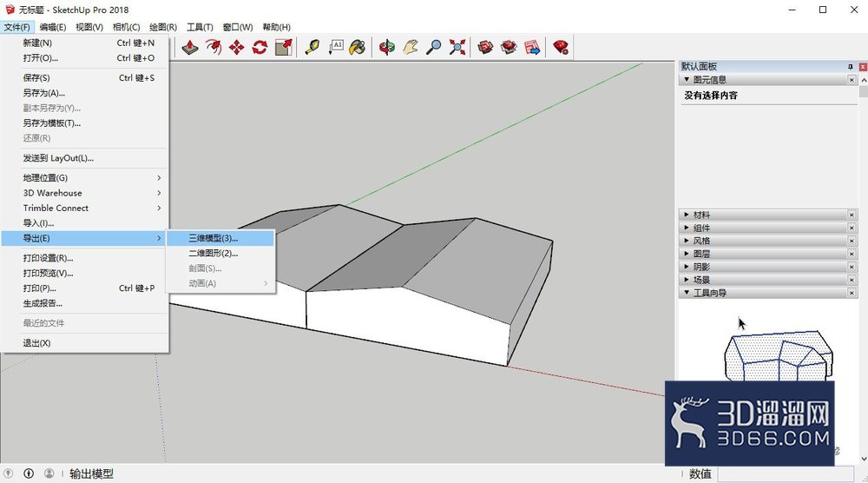Close the 风格 panel section
This screenshot has height=483, width=868.
point(852,241)
